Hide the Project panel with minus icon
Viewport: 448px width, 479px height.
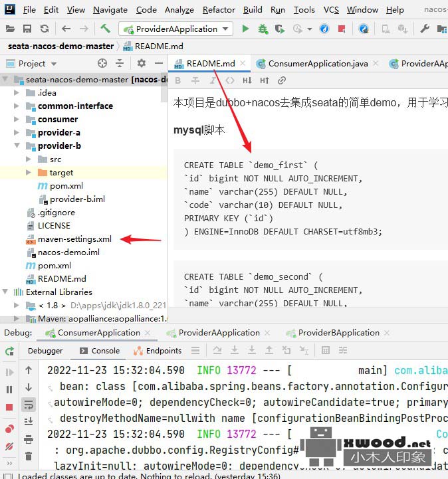(159, 63)
